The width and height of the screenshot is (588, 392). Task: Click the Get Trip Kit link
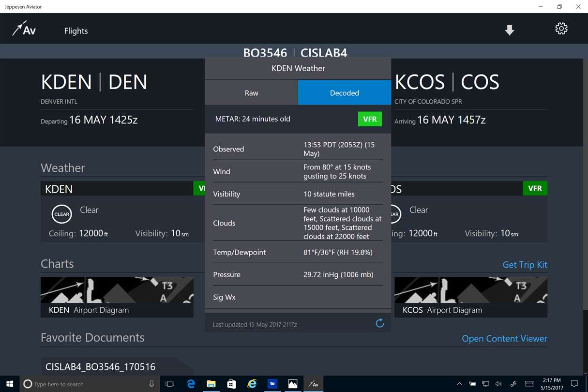(x=525, y=265)
